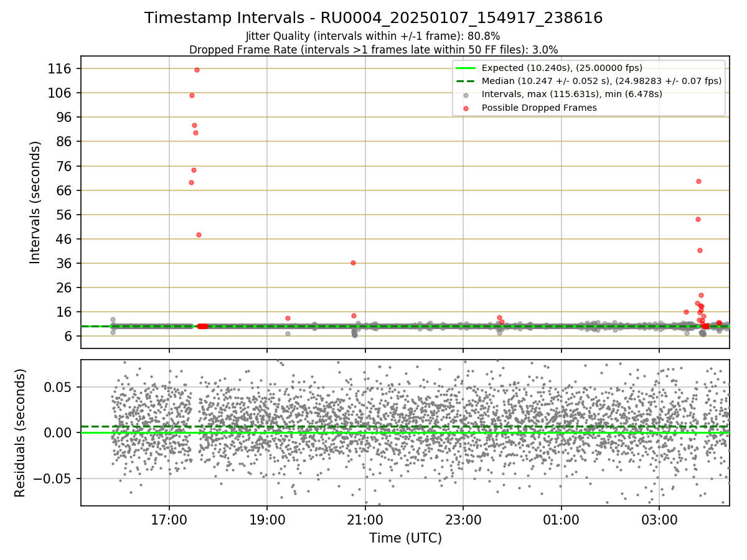747x560 pixels.
Task: Click the '01:00' x-axis tick label
Action: (x=561, y=519)
